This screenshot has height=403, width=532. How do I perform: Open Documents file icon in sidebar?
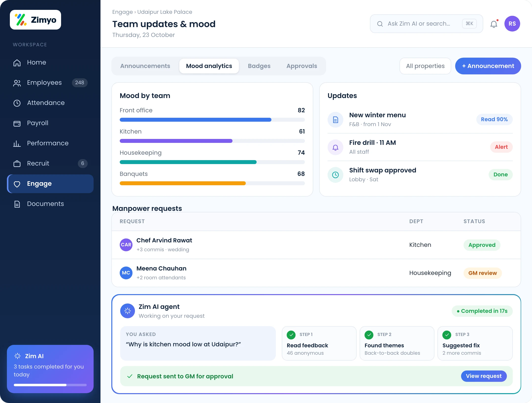click(x=17, y=204)
